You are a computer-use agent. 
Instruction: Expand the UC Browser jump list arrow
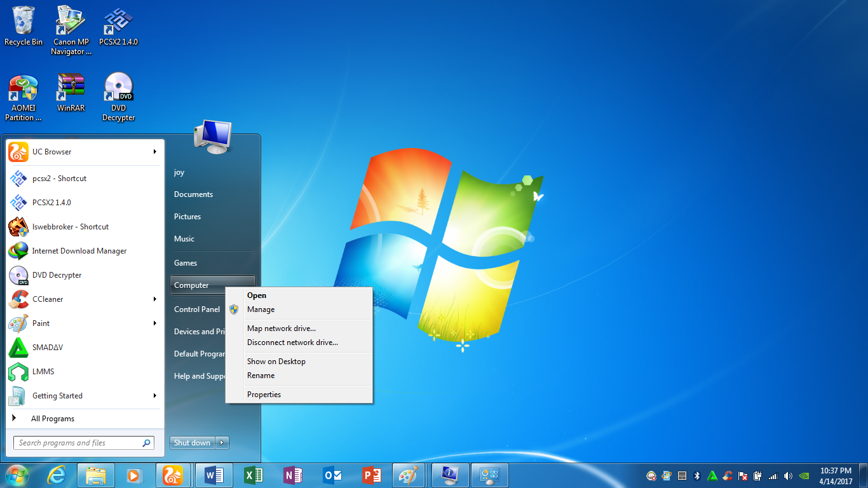(155, 152)
